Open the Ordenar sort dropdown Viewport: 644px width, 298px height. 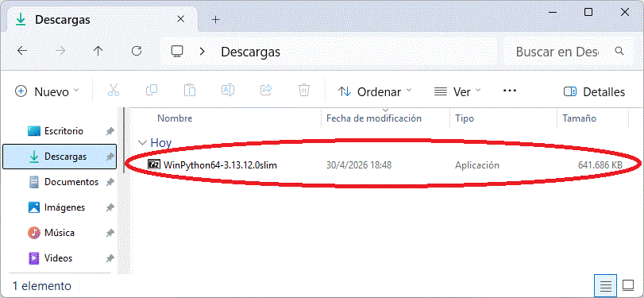tap(374, 91)
